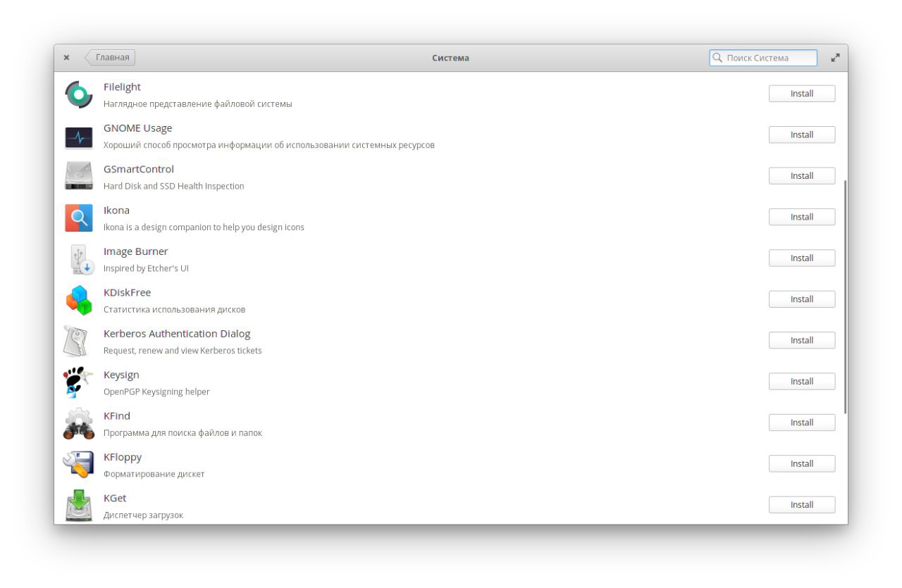Focus the Поиск Система search field
The height and width of the screenshot is (588, 902).
tap(763, 58)
